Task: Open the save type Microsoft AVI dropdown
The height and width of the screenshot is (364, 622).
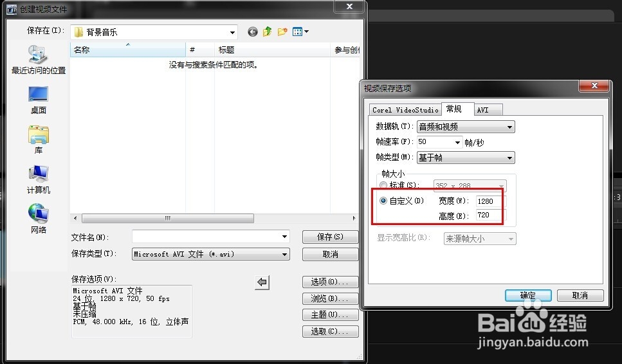Action: [210, 254]
